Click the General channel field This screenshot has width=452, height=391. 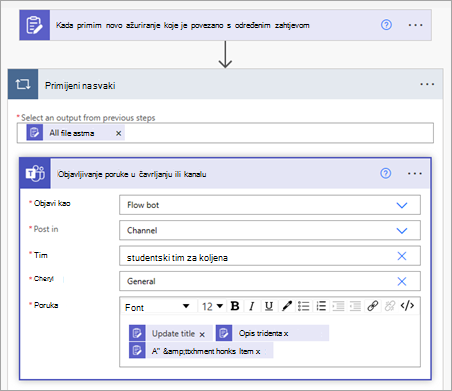[x=270, y=281]
